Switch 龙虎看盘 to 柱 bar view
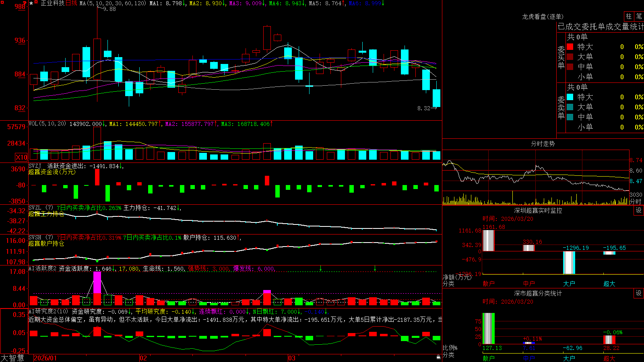This screenshot has height=362, width=644. [629, 16]
